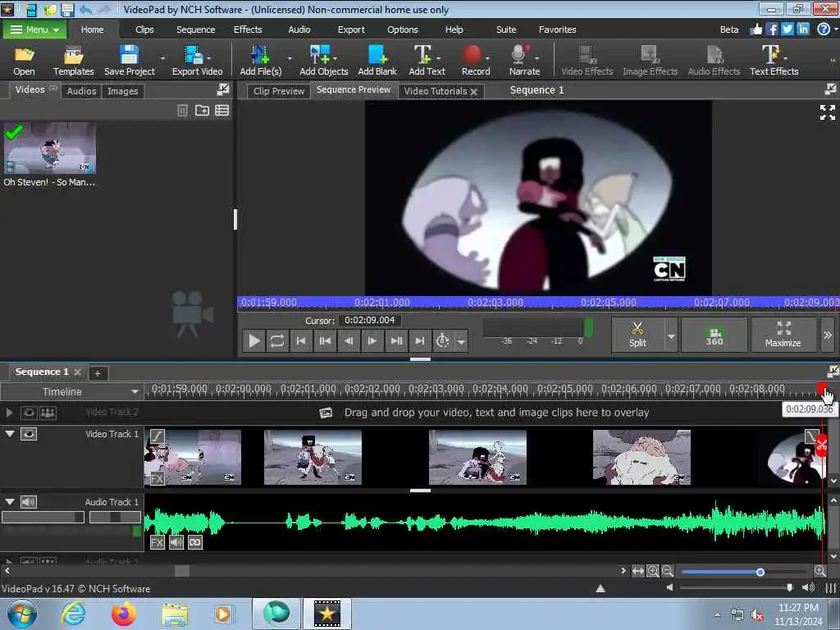Image resolution: width=840 pixels, height=630 pixels.
Task: Click the delete bin item icon
Action: [182, 111]
